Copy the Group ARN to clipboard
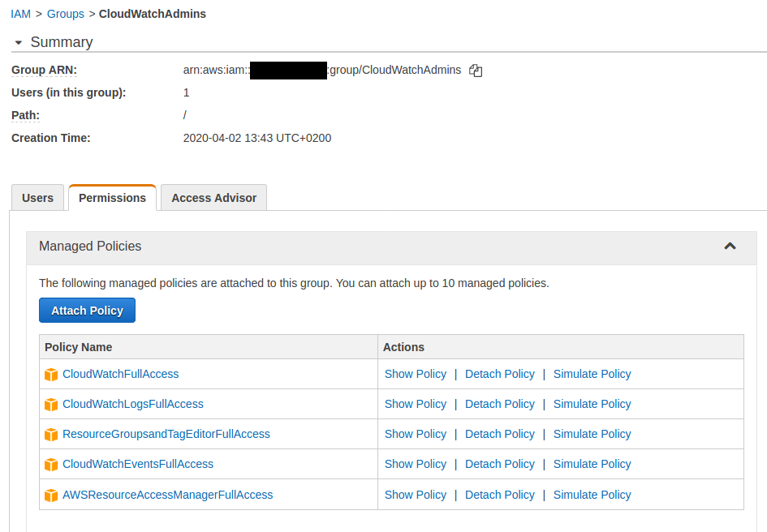Image resolution: width=767 pixels, height=532 pixels. click(x=476, y=71)
